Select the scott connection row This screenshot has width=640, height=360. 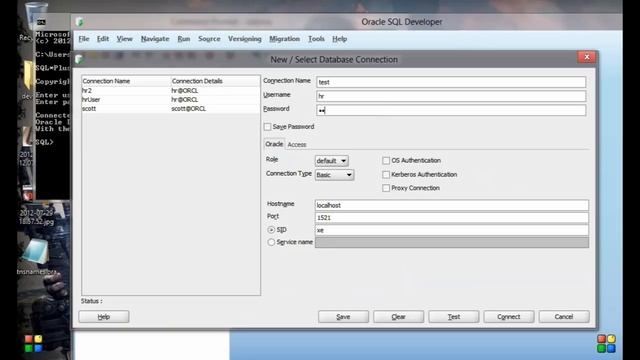171,109
